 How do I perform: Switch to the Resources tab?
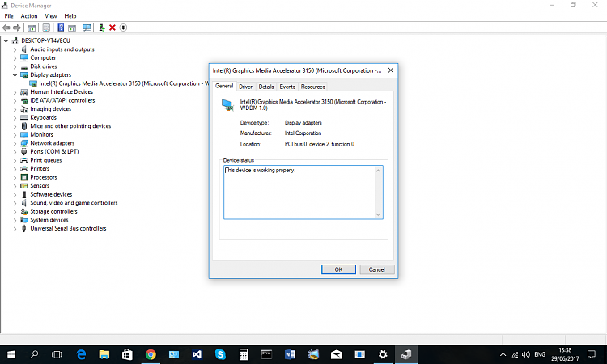pos(312,87)
